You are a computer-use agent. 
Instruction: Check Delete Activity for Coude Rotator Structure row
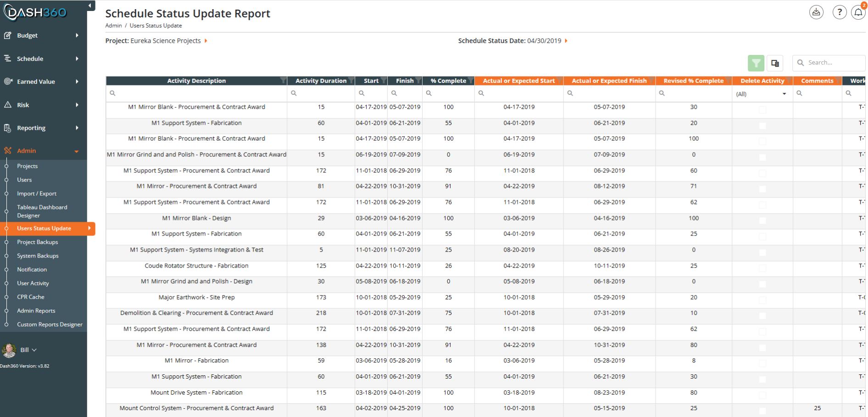[x=762, y=269]
